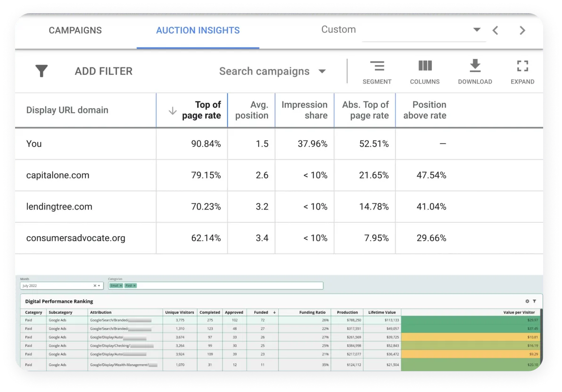
Task: Click the 14.78% abs. top rate value
Action: tap(374, 207)
